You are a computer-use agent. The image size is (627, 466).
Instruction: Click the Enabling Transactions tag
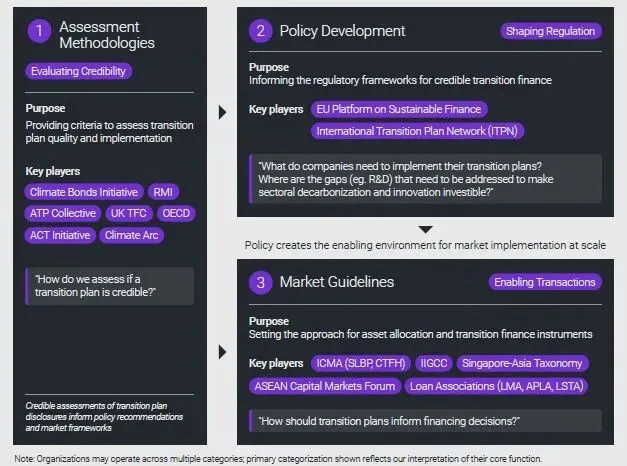pos(545,282)
